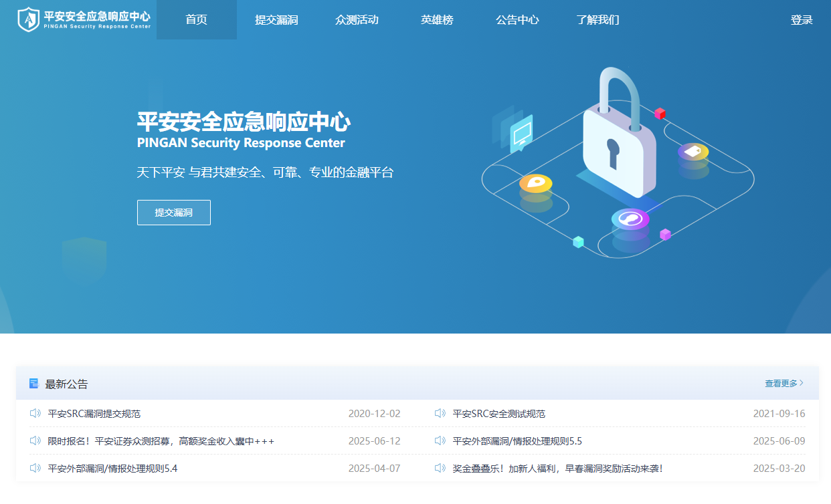Image resolution: width=831 pixels, height=504 pixels.
Task: Open the 奖金叠叠乐 early spring reward announcement
Action: point(557,469)
